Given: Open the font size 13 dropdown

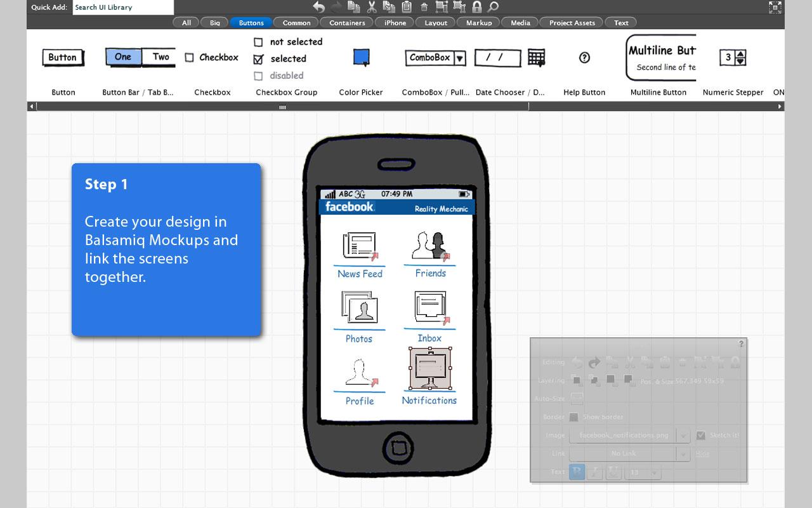Looking at the screenshot, I should point(643,472).
